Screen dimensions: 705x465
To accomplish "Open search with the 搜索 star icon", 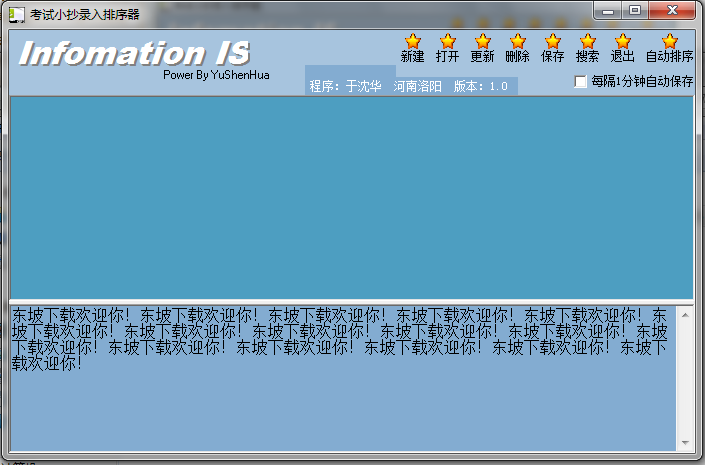I will [x=588, y=41].
